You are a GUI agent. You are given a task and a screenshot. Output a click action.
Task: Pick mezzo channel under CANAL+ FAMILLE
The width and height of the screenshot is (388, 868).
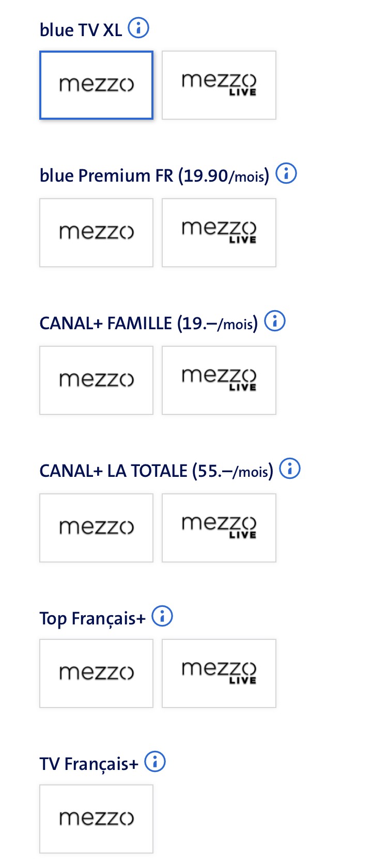(97, 380)
